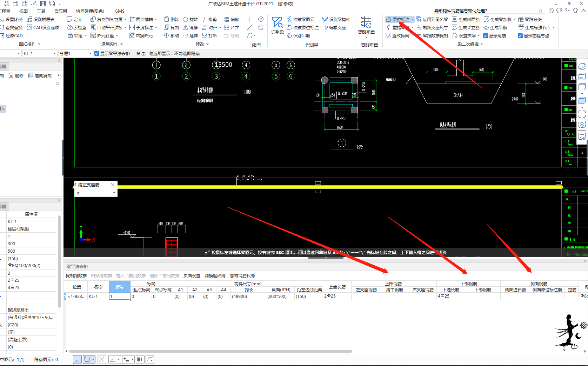The width and height of the screenshot is (588, 366).
Task: Click the 镜像 mirror tool
Action: [x=190, y=27]
